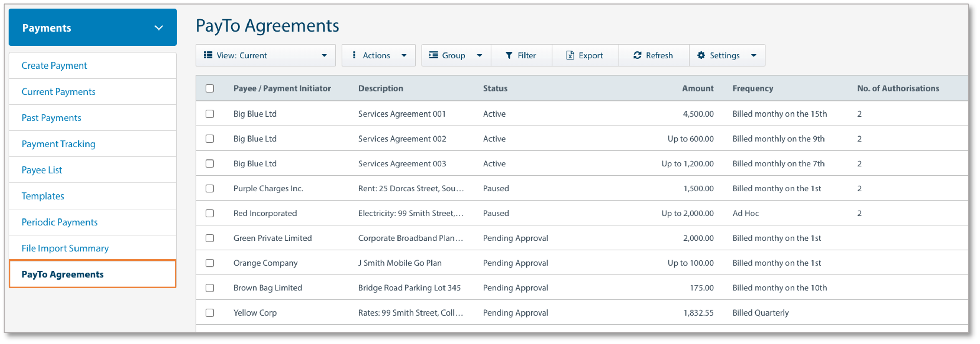This screenshot has height=344, width=980.
Task: Open Periodic Payments from the sidebar
Action: [x=60, y=222]
